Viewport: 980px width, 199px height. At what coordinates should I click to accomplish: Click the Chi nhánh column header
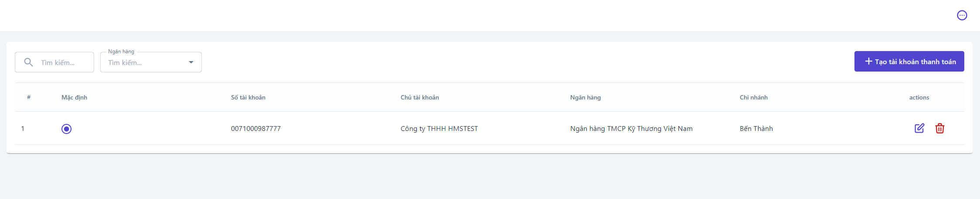753,97
